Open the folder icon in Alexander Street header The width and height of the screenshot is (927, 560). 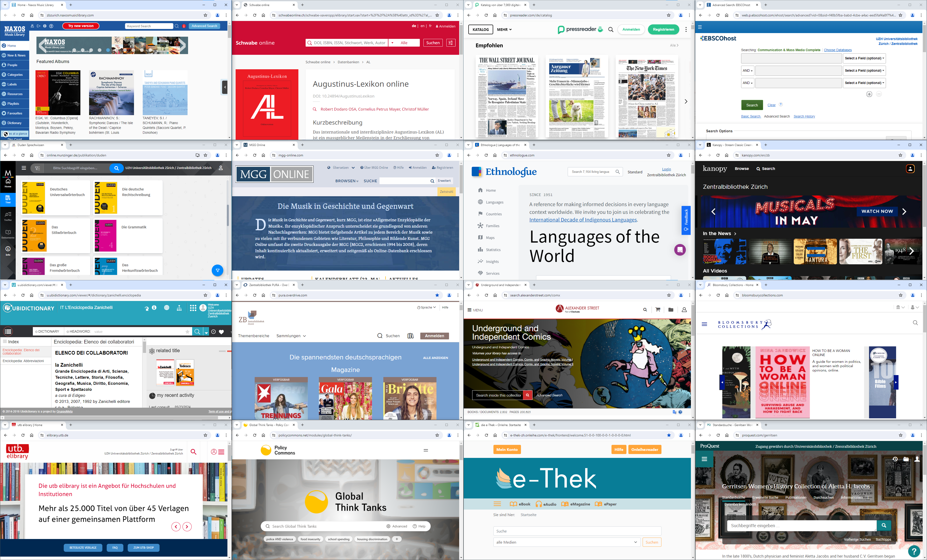click(x=671, y=309)
